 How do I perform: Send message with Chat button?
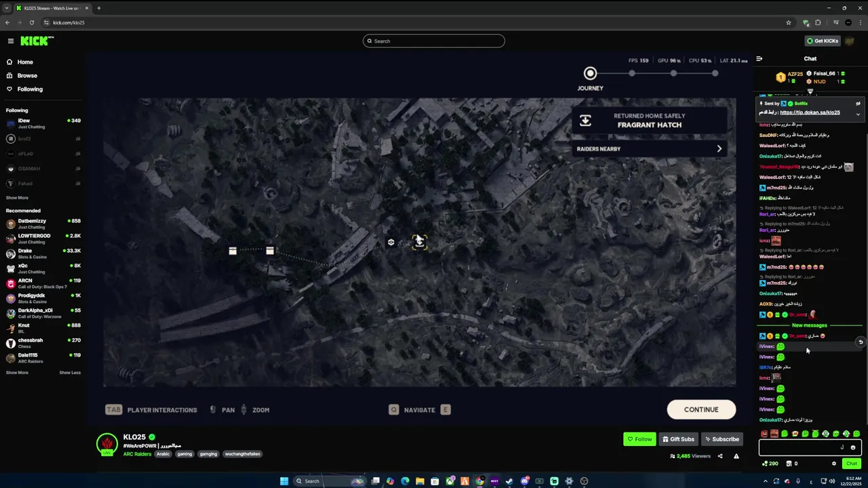(852, 464)
